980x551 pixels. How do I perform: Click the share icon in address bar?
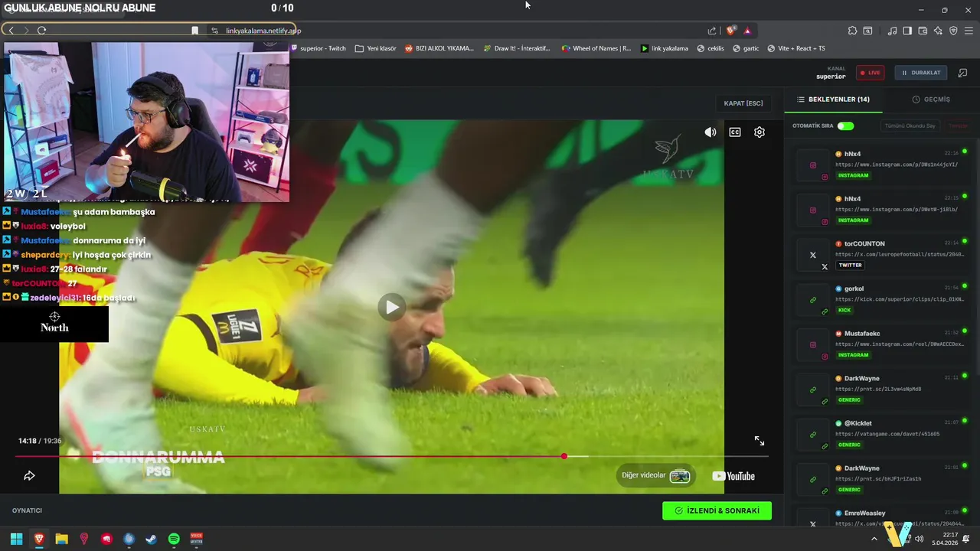click(x=712, y=31)
